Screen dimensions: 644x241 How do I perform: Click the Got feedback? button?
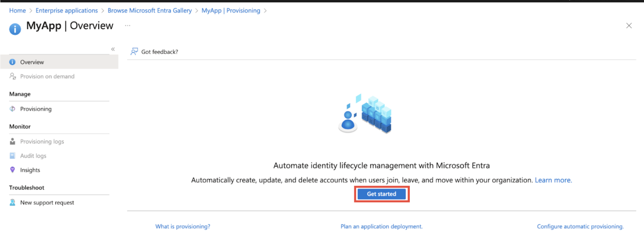pos(154,52)
